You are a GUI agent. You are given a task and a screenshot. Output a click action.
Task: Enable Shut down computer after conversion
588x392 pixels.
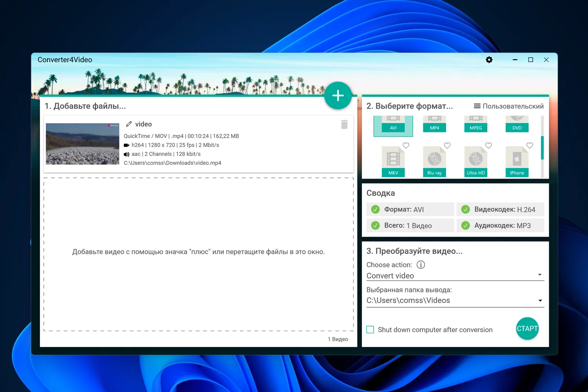pos(370,330)
